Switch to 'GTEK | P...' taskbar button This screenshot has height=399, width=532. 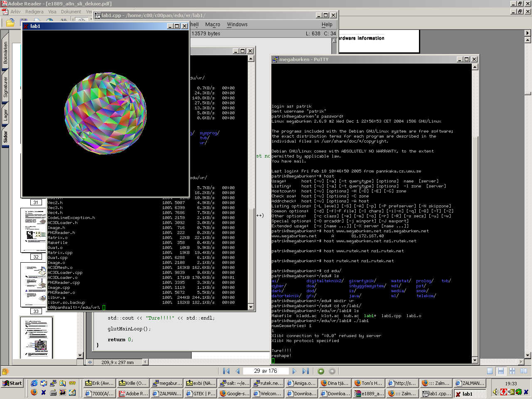(x=200, y=393)
